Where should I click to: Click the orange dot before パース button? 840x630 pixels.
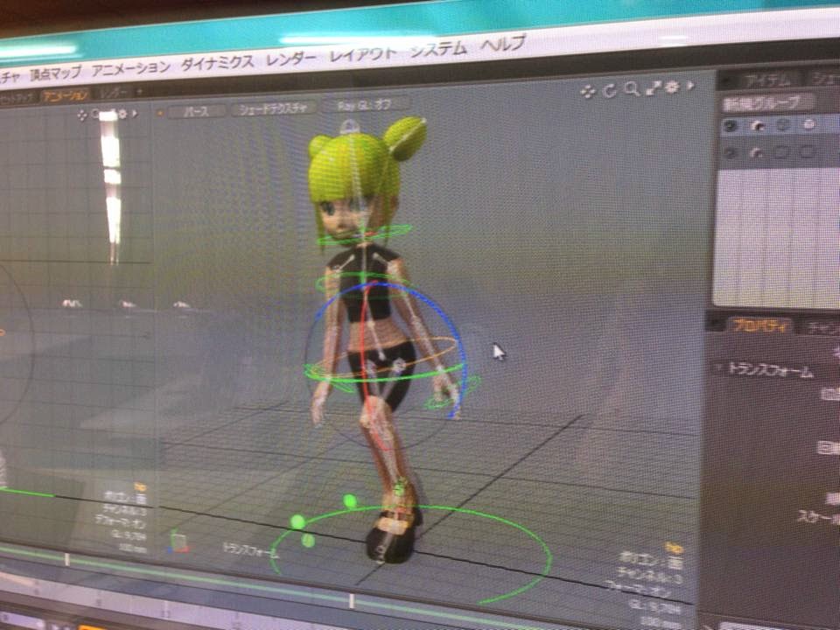pyautogui.click(x=159, y=113)
